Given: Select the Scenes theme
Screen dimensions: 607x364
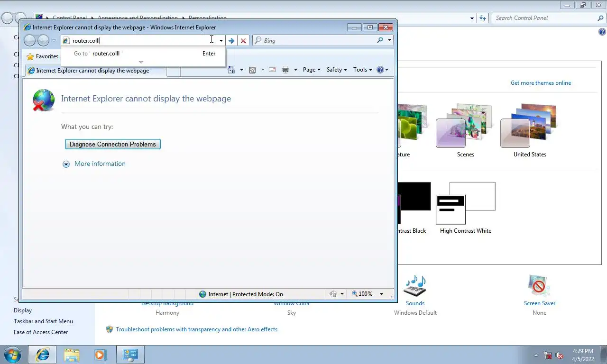Looking at the screenshot, I should (x=466, y=131).
